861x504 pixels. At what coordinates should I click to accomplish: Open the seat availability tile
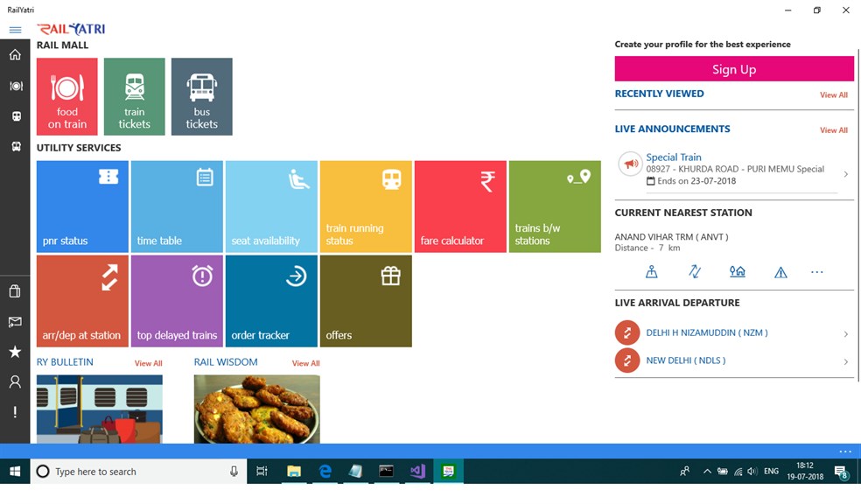tap(271, 206)
